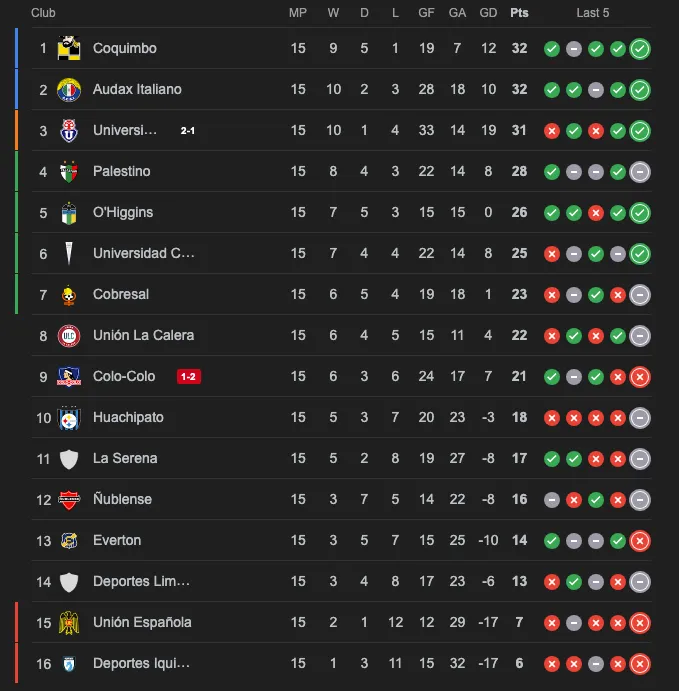Open Colo-Colo's live 1-2 score badge

tap(188, 377)
